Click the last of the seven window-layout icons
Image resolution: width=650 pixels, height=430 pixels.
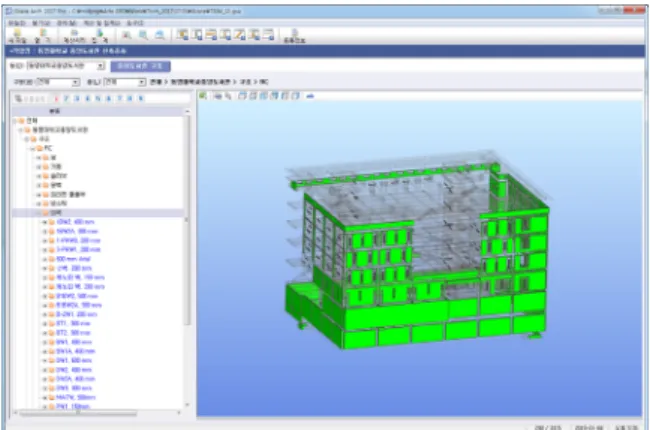coord(269,35)
